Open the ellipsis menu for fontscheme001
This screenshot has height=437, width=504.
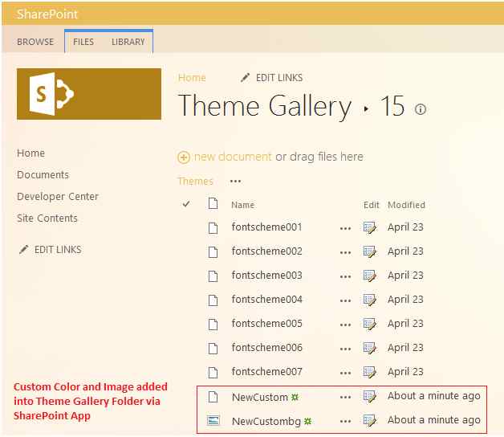pos(346,229)
